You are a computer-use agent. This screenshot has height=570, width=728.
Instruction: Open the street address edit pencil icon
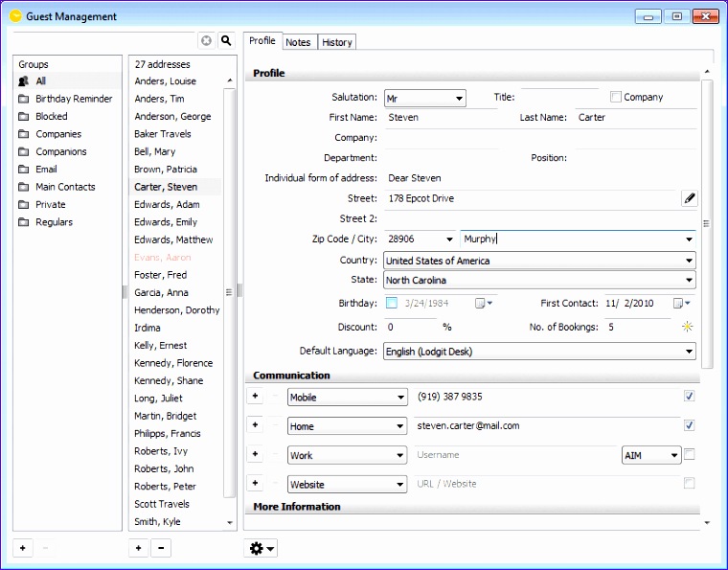click(x=690, y=198)
